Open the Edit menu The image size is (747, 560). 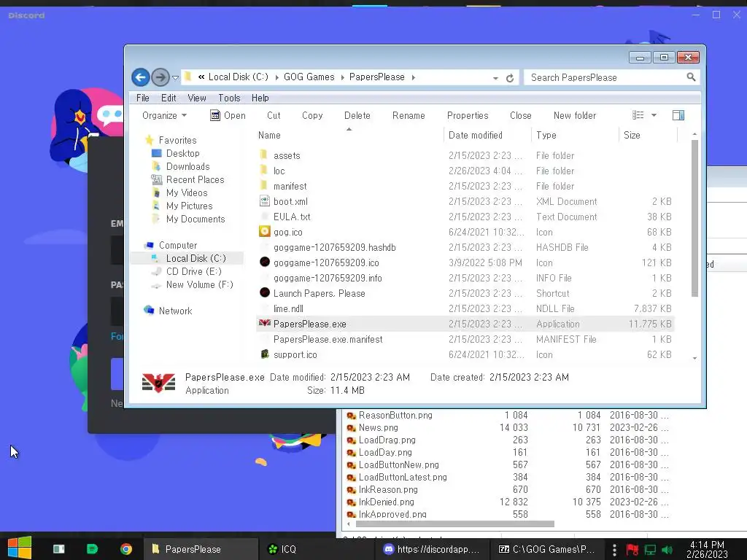[169, 98]
